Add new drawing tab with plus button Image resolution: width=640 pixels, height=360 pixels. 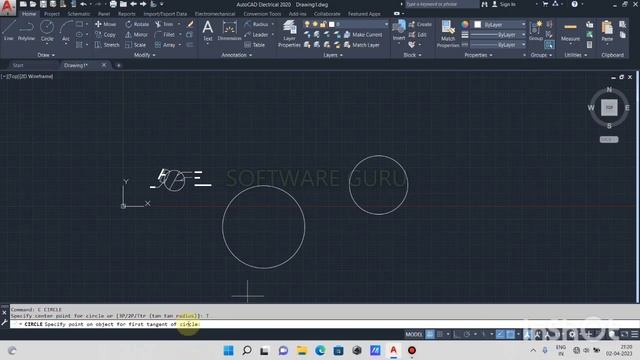pos(118,65)
